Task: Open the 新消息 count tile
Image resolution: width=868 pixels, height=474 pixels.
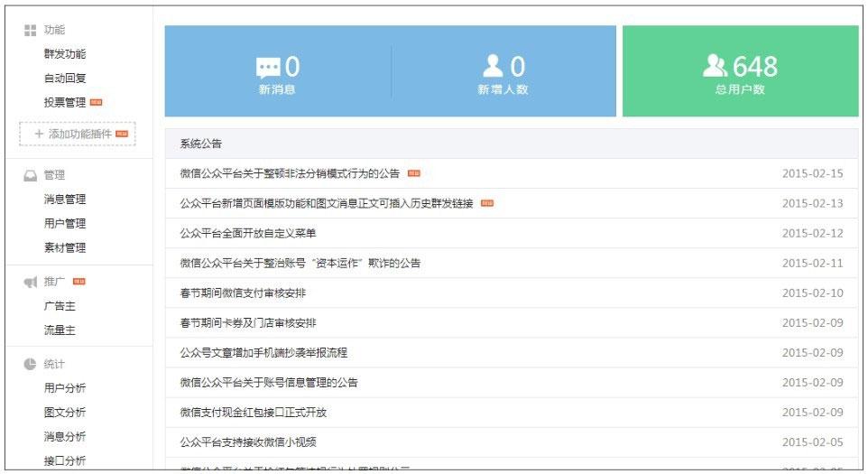Action: tap(278, 71)
